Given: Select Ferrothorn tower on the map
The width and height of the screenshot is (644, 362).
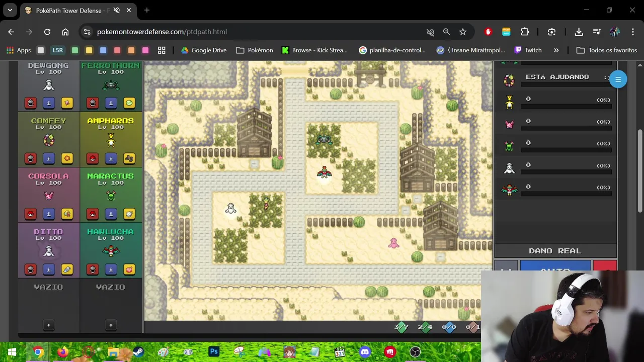Looking at the screenshot, I should [x=324, y=140].
